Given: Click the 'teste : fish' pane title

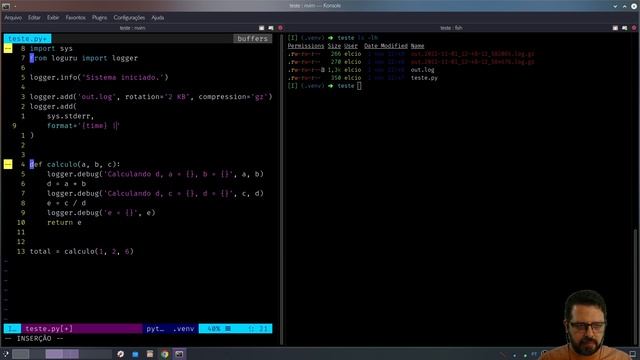Looking at the screenshot, I should pyautogui.click(x=451, y=28).
